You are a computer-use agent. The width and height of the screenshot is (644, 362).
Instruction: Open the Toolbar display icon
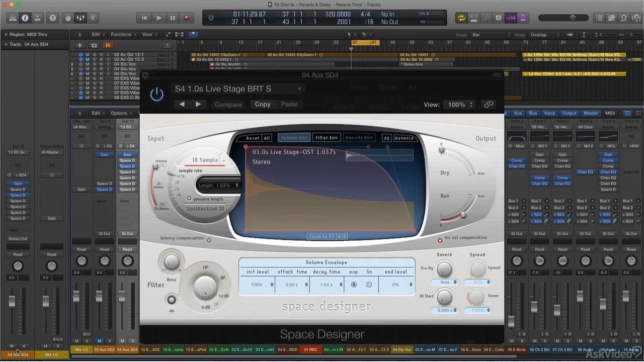(37, 18)
